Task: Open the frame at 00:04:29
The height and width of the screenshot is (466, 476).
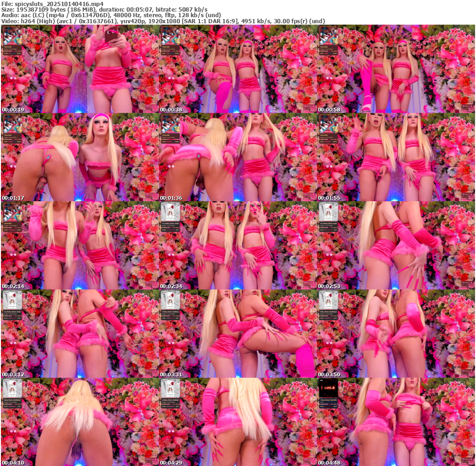Action: [238, 422]
